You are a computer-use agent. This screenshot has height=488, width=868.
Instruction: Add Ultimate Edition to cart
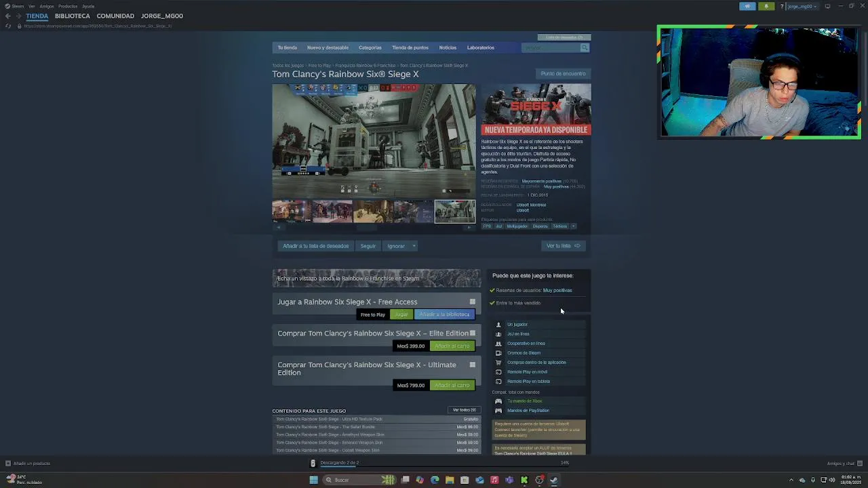point(452,386)
